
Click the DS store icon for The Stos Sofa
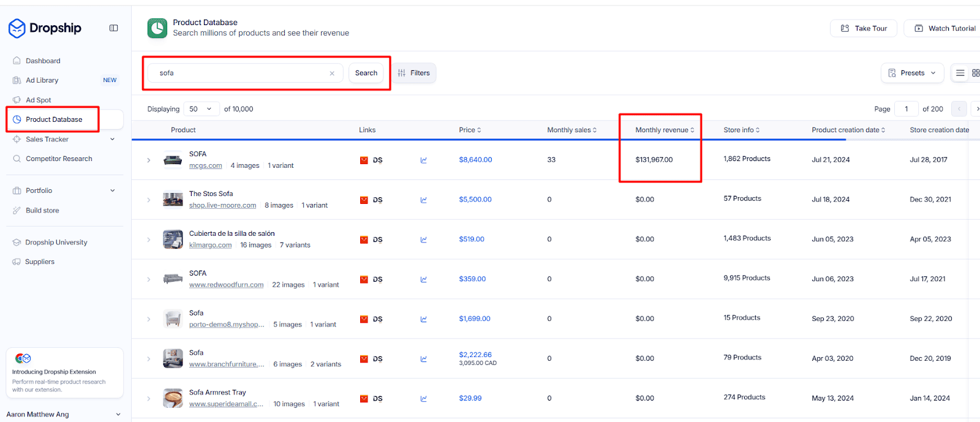[364, 200]
